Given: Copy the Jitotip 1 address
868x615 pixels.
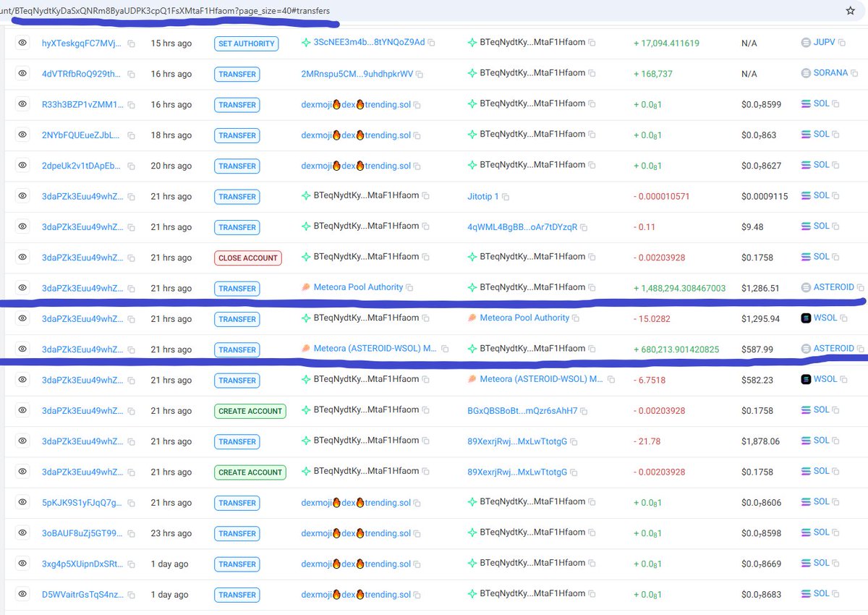Looking at the screenshot, I should [506, 197].
